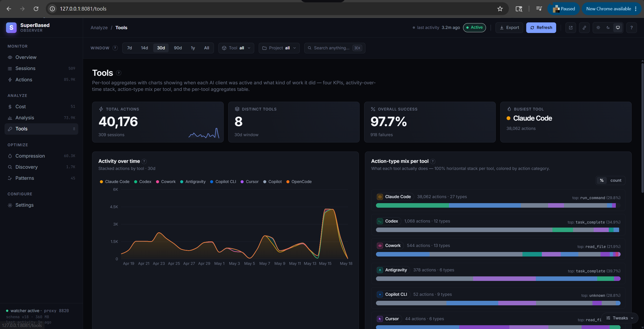Export the tools data
This screenshot has width=644, height=329.
point(509,28)
